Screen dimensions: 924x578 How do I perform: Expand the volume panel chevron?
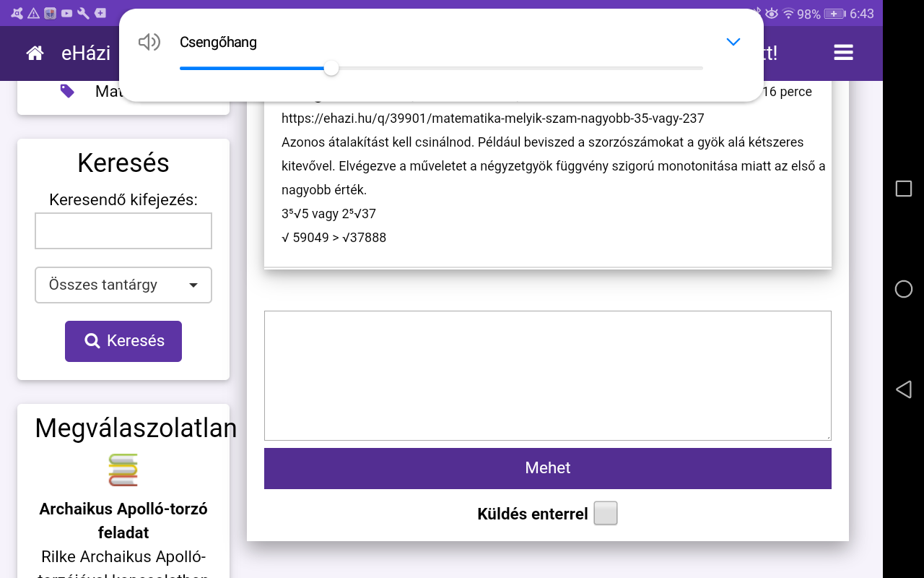733,42
